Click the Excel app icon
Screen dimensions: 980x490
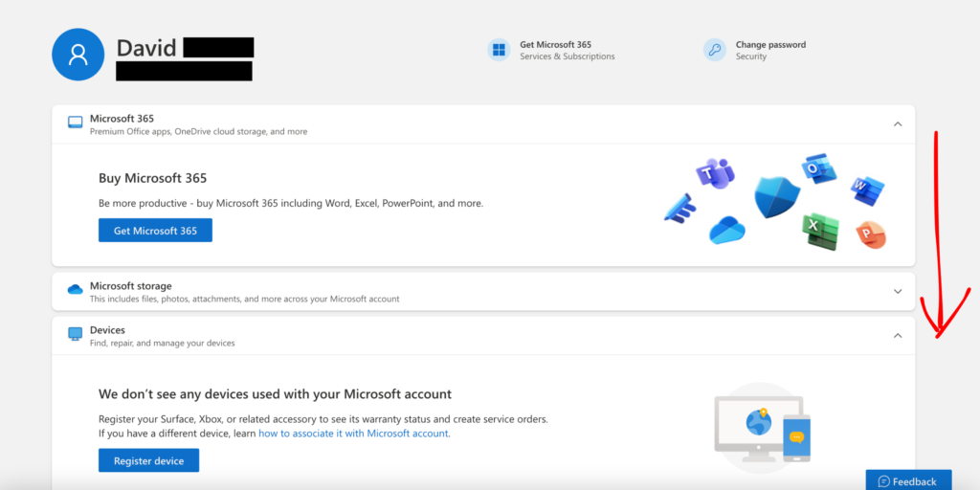point(820,231)
